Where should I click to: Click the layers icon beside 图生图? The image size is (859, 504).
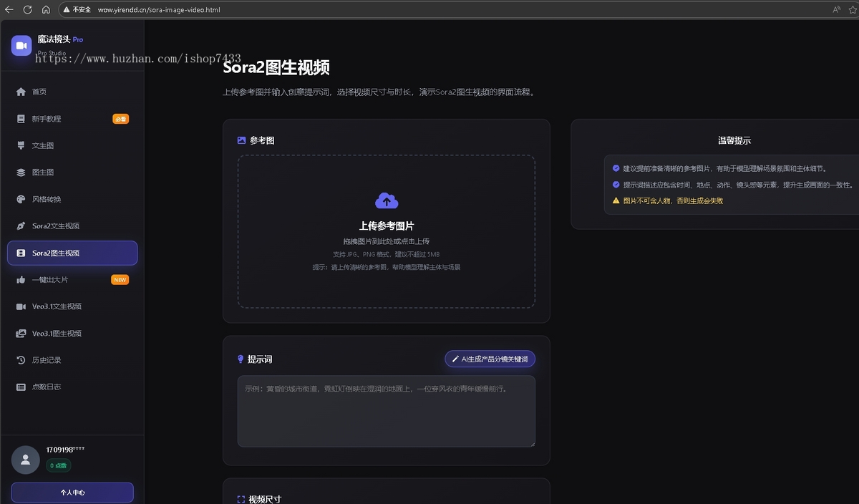point(21,173)
